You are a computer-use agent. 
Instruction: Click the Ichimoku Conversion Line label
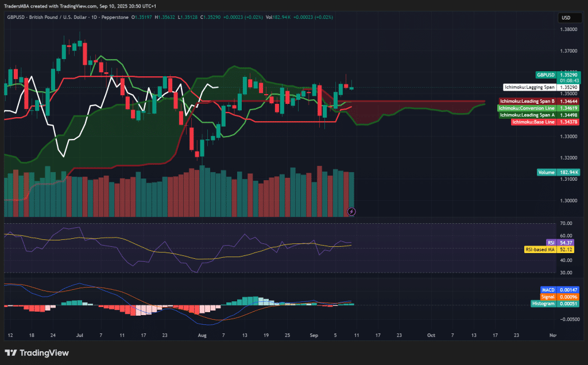[x=528, y=108]
